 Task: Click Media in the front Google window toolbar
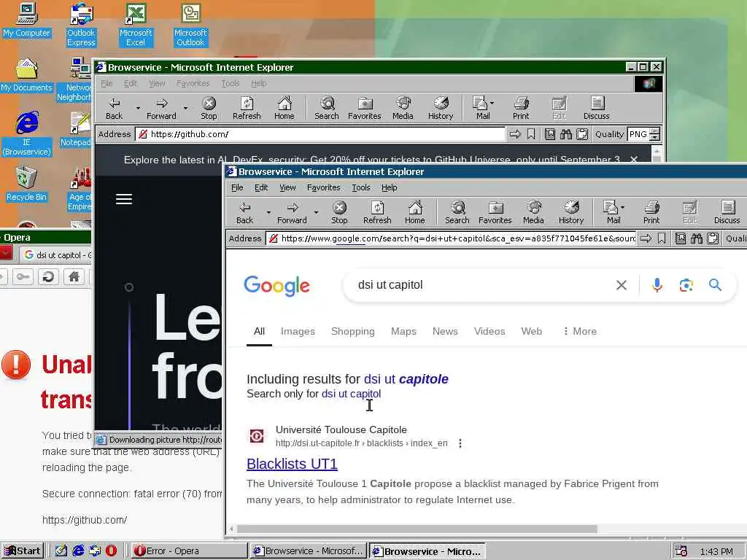(533, 212)
